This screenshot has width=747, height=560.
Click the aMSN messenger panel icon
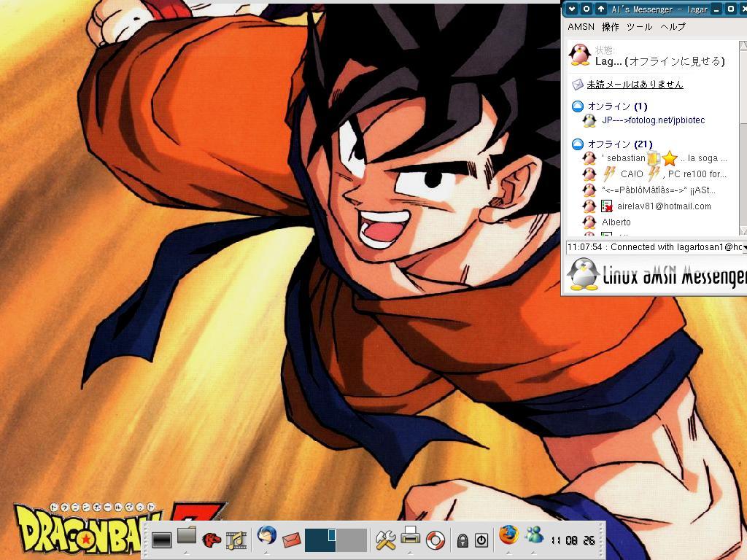click(534, 536)
